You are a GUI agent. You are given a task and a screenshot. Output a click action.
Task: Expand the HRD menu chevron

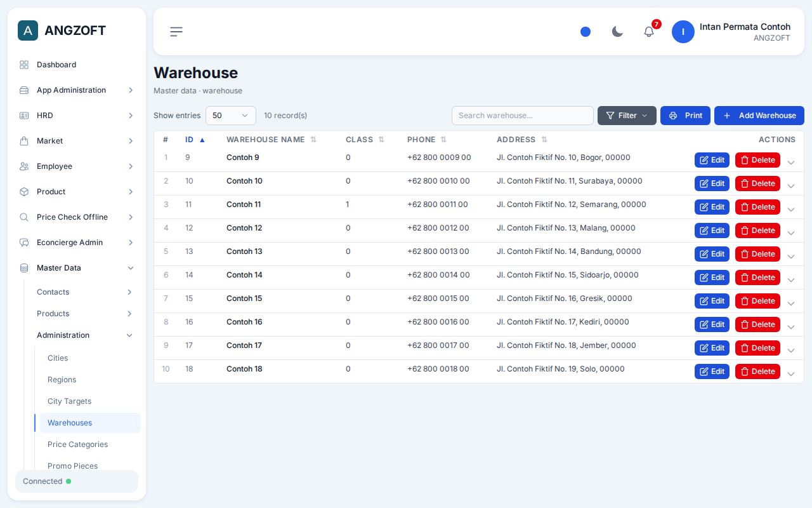131,116
